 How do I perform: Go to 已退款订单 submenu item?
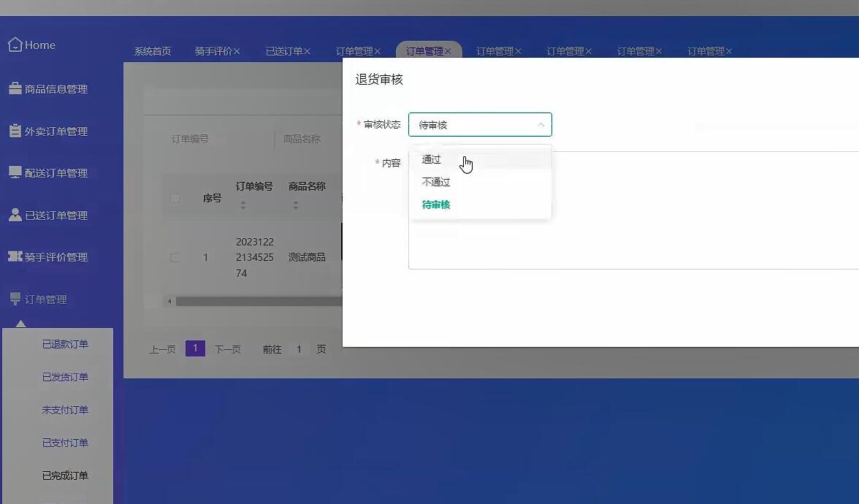(x=65, y=344)
